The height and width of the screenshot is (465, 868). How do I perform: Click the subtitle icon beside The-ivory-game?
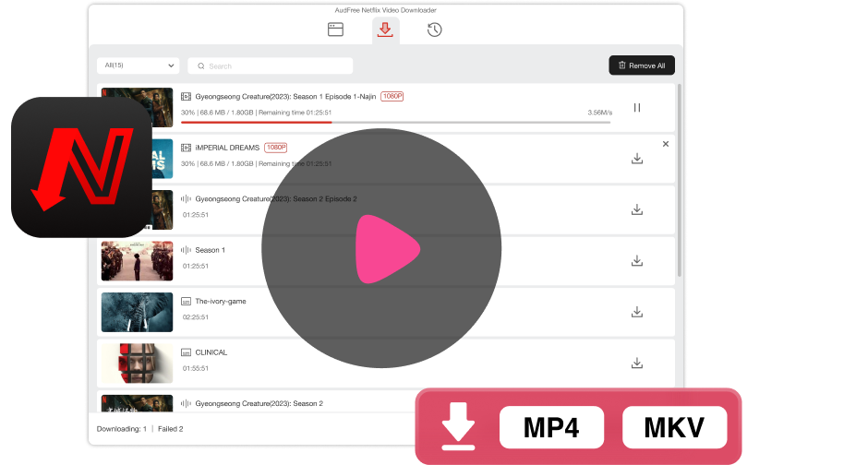click(186, 302)
